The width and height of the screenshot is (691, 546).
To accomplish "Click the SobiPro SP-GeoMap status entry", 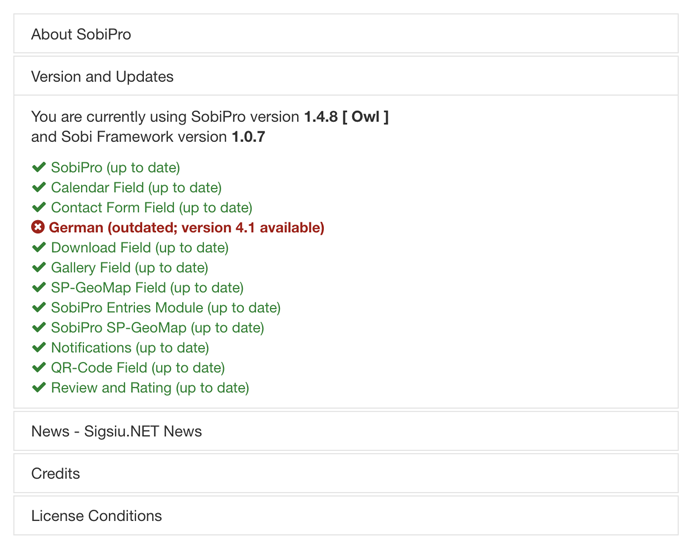I will (x=157, y=328).
